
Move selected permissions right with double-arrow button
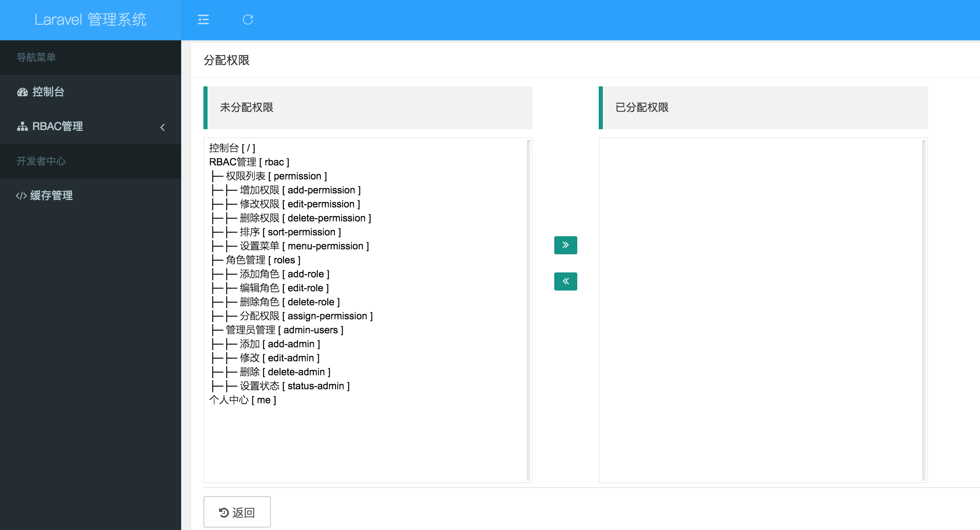(565, 245)
